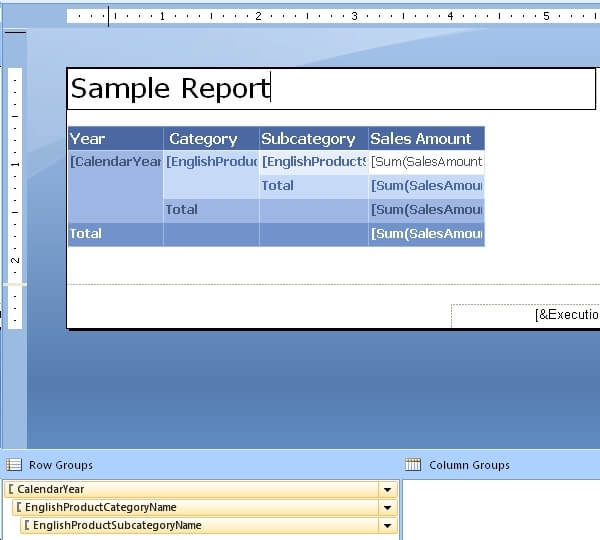
Task: Click the [EnglishProduc category field cell
Action: pyautogui.click(x=211, y=174)
